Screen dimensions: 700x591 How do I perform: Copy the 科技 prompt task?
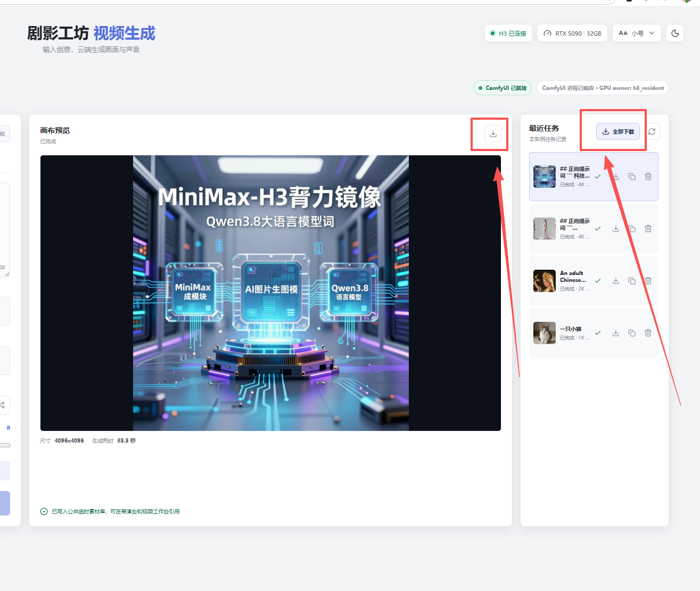632,177
